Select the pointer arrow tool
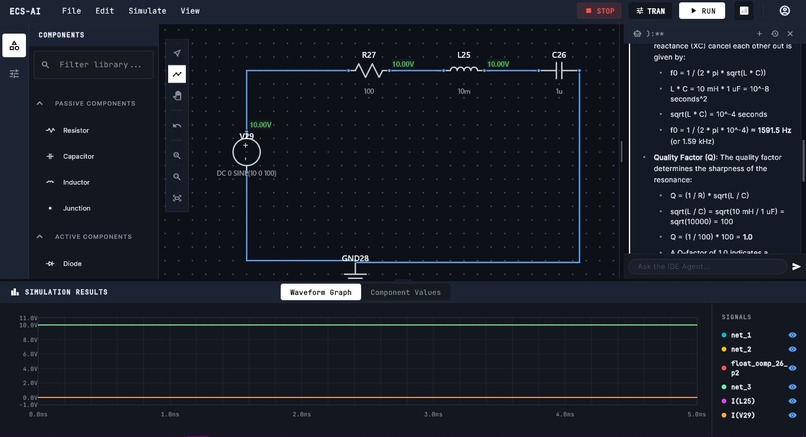This screenshot has height=437, width=806. 177,53
